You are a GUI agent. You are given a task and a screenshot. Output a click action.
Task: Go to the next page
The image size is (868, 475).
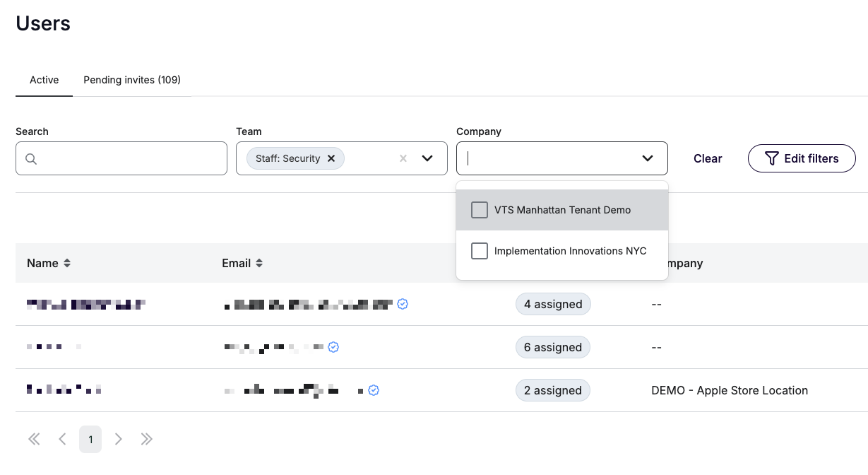click(x=119, y=439)
